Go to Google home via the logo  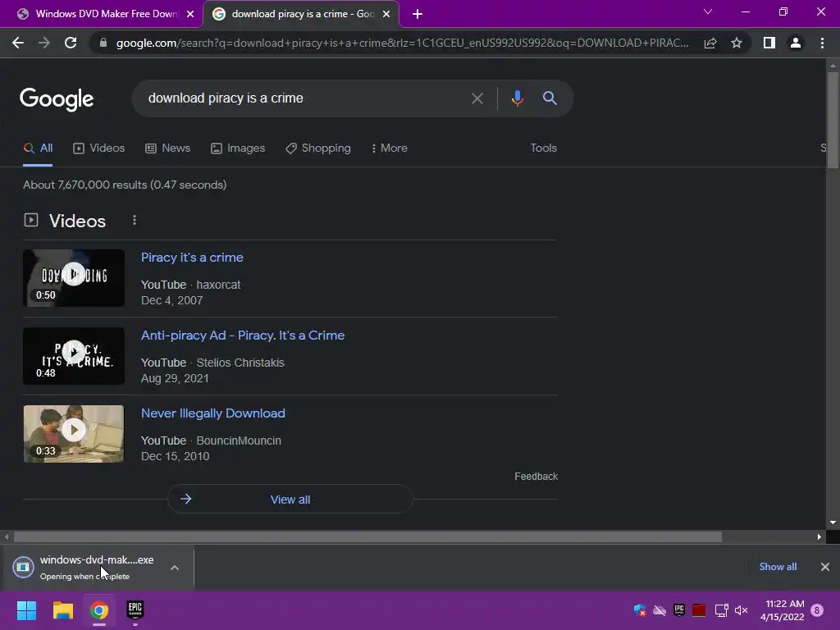click(x=57, y=99)
